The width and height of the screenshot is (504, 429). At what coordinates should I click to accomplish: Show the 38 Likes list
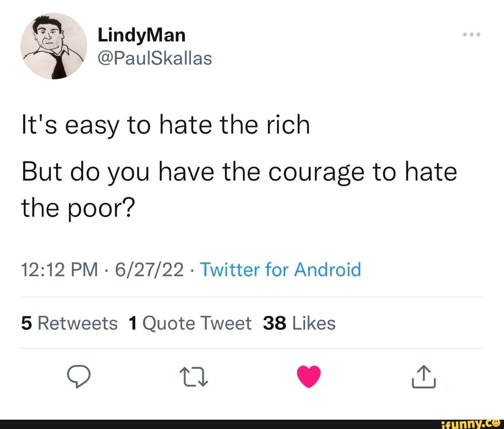tap(299, 323)
